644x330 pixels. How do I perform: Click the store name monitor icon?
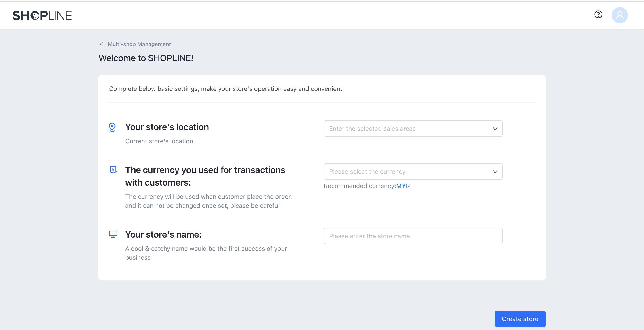(x=113, y=234)
